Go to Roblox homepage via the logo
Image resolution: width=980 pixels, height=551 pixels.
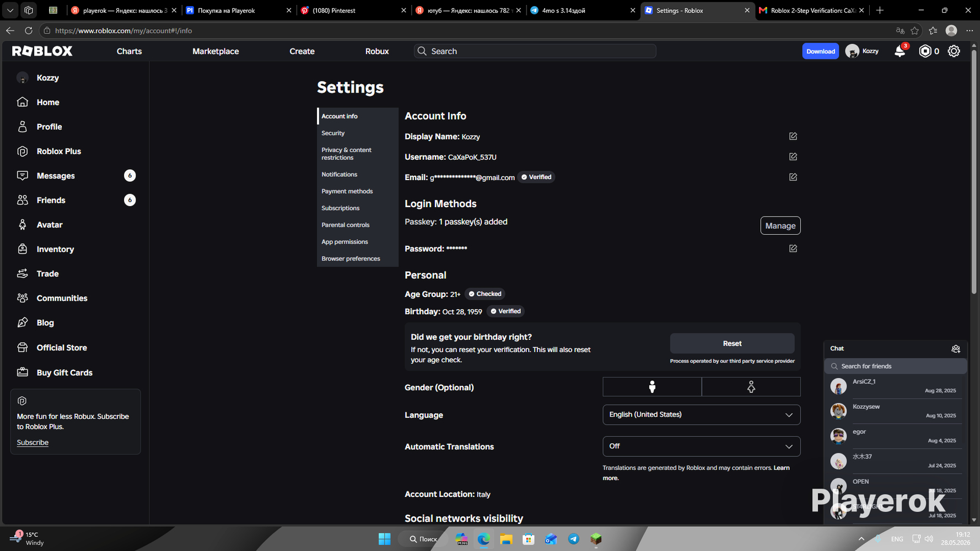(42, 51)
